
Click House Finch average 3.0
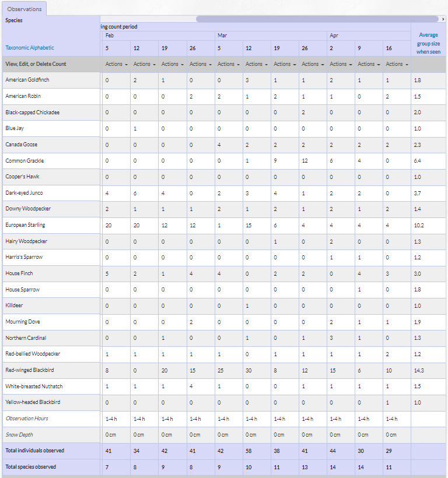[x=417, y=274]
